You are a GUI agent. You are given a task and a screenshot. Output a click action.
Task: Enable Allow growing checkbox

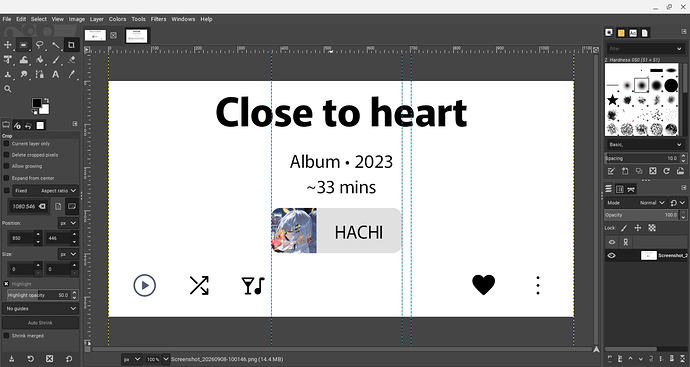6,166
